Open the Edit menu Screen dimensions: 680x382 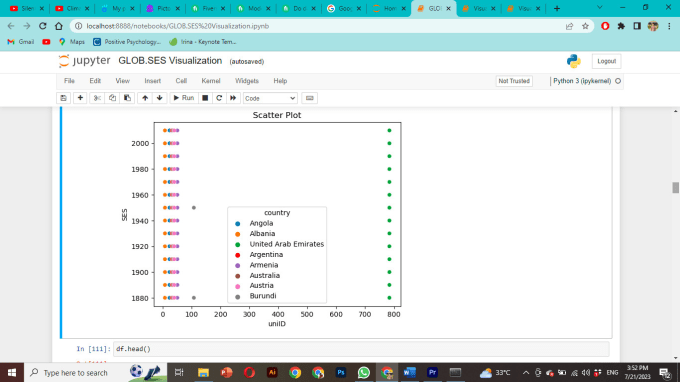95,81
